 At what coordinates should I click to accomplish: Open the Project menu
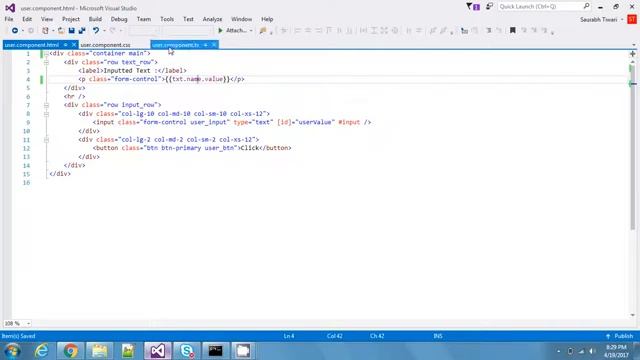[71, 19]
